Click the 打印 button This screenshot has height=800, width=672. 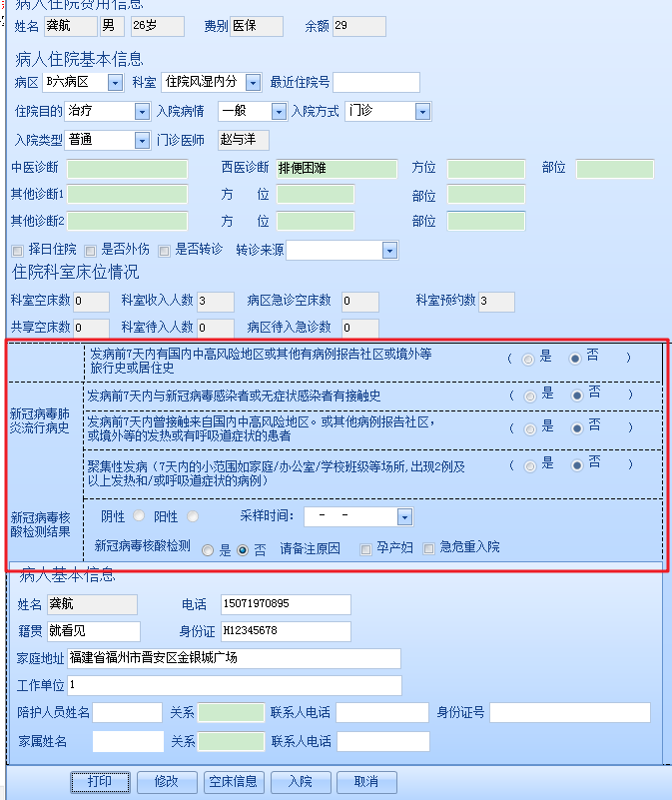[100, 782]
